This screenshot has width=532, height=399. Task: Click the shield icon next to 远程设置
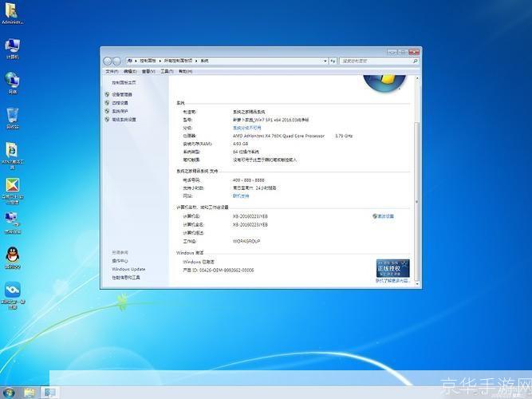pos(107,103)
